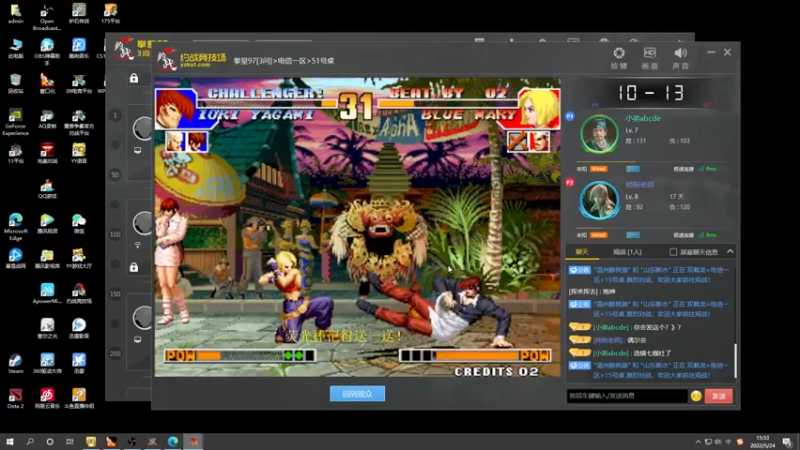Click the player name 小弟abcde
Screen dimensions: 800x450
(x=643, y=118)
